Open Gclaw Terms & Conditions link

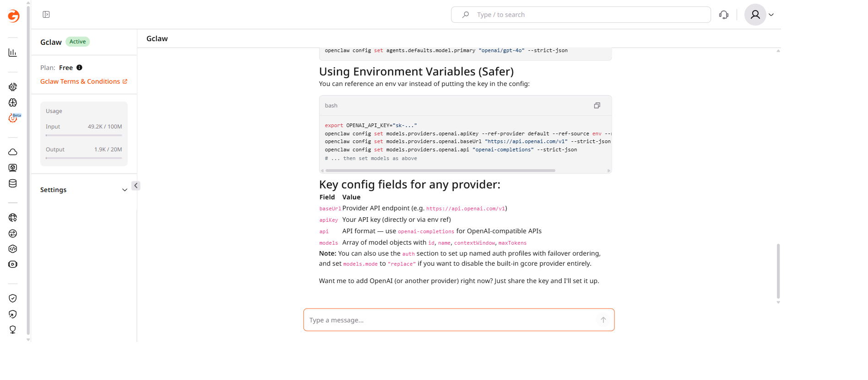[x=84, y=81]
